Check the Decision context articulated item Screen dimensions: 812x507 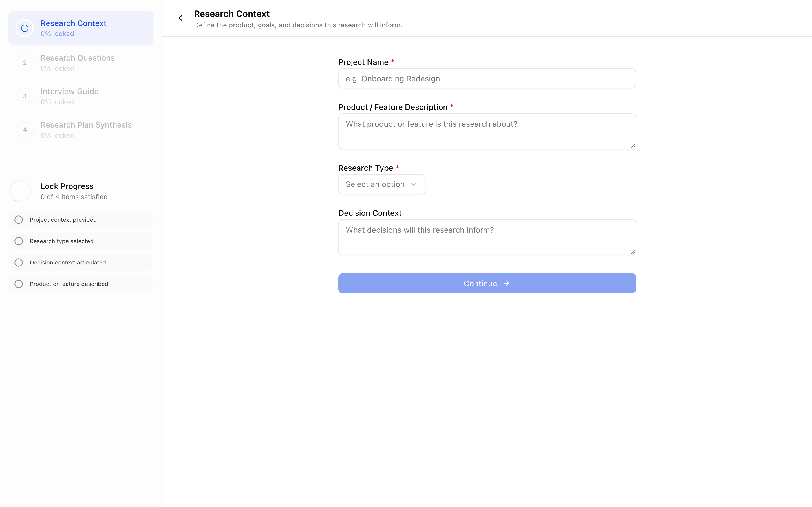coord(18,262)
